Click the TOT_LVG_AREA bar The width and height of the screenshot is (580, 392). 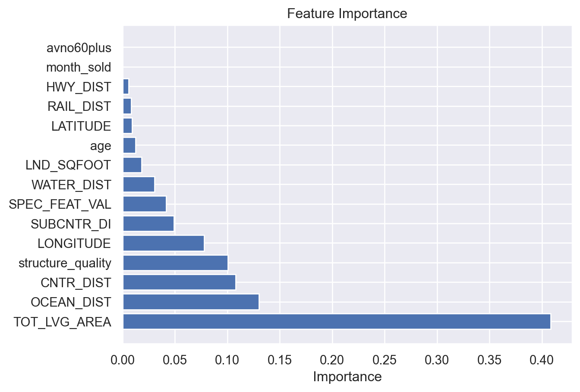point(337,322)
